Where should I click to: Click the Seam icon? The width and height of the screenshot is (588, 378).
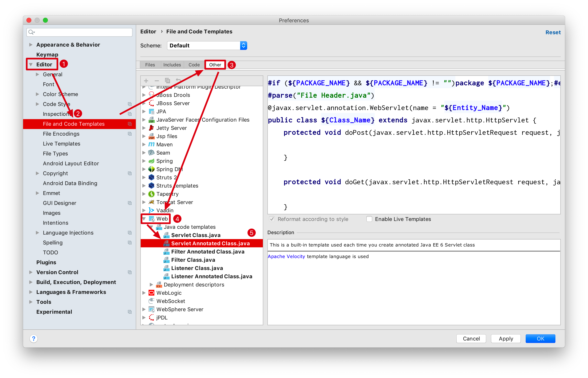pyautogui.click(x=152, y=153)
